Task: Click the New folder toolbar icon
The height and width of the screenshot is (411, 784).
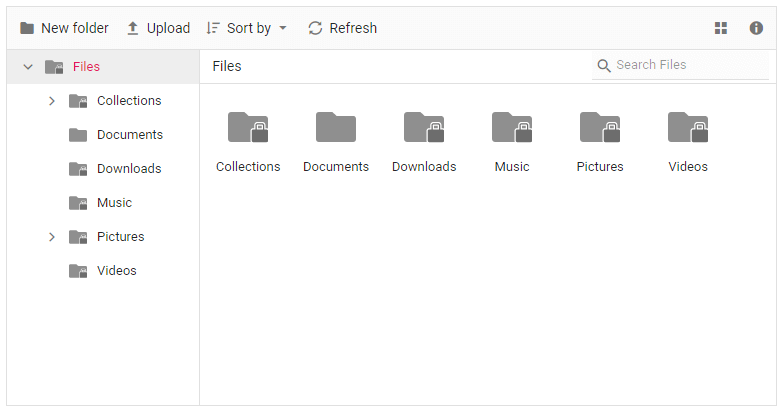Action: pyautogui.click(x=27, y=28)
